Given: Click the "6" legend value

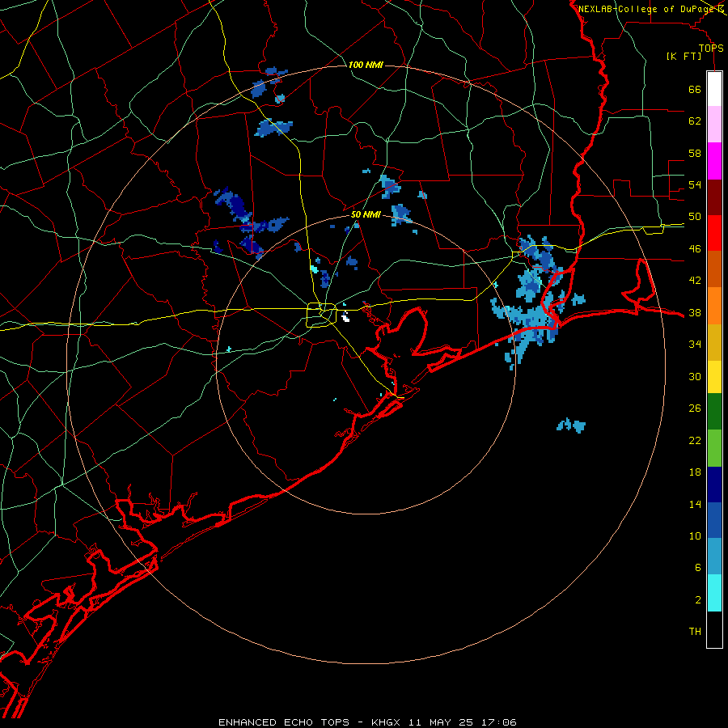Looking at the screenshot, I should pyautogui.click(x=698, y=568).
